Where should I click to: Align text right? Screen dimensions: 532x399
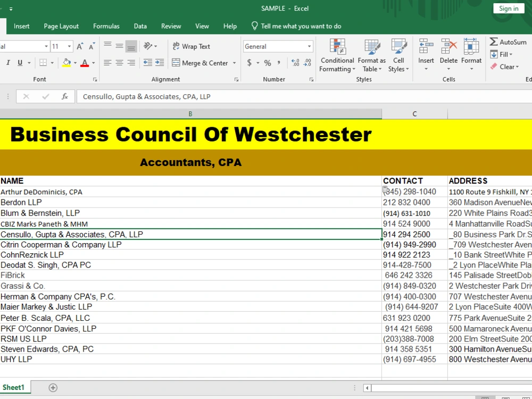(x=131, y=63)
